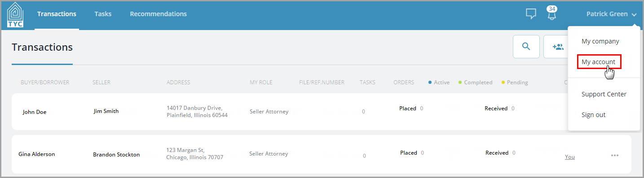Open the three-dots menu for Gina Alderson
The image size is (644, 178).
[615, 156]
